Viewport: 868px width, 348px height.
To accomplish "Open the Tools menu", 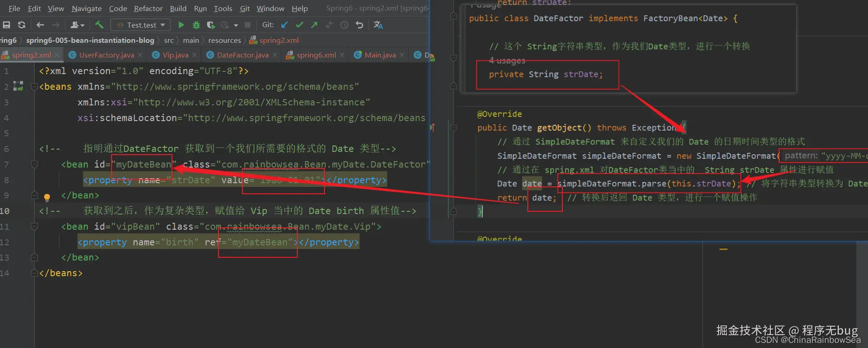I will click(x=223, y=8).
